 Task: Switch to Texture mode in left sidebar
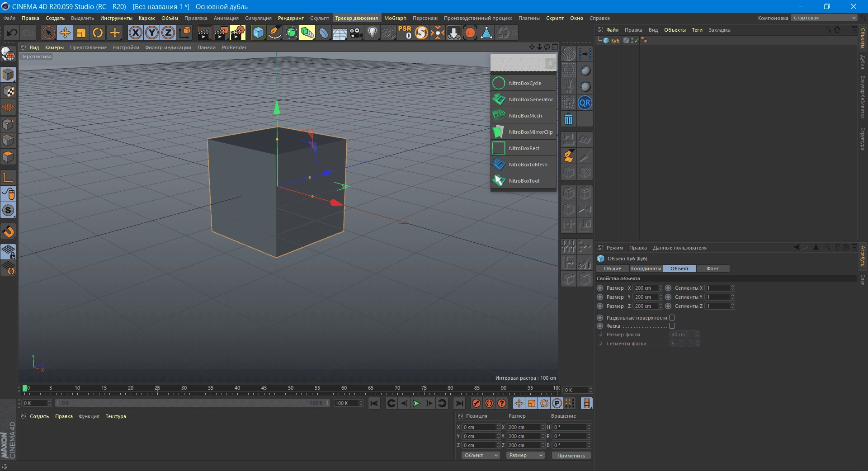[8, 91]
